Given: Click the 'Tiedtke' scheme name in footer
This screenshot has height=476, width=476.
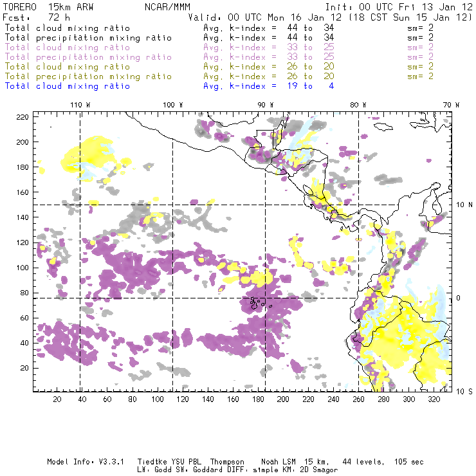Looking at the screenshot, I should point(152,462).
